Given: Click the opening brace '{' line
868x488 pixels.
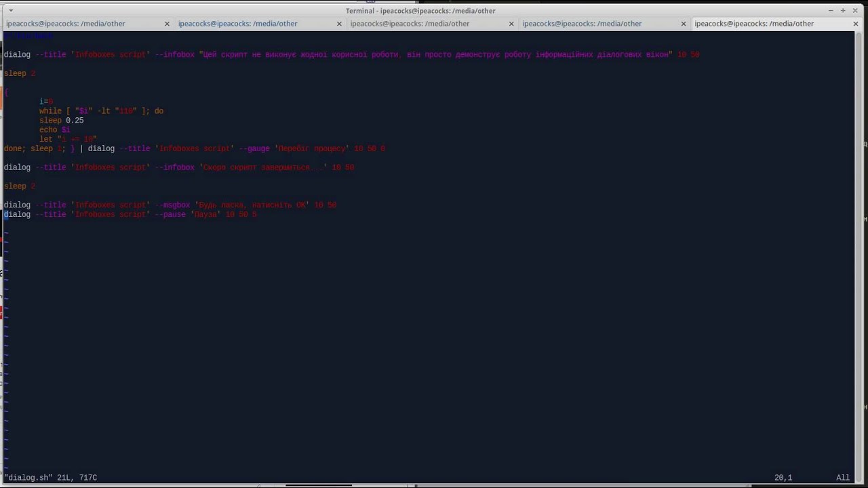Looking at the screenshot, I should [x=6, y=92].
